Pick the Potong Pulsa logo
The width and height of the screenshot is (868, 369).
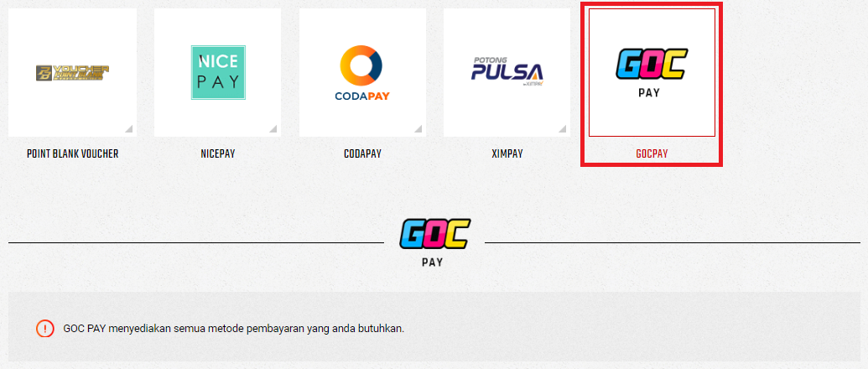[507, 72]
